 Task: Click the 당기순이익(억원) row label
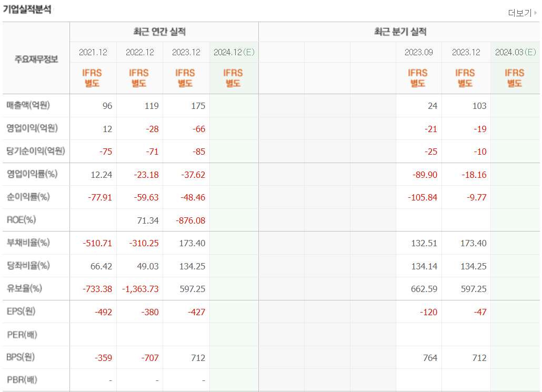click(x=36, y=151)
